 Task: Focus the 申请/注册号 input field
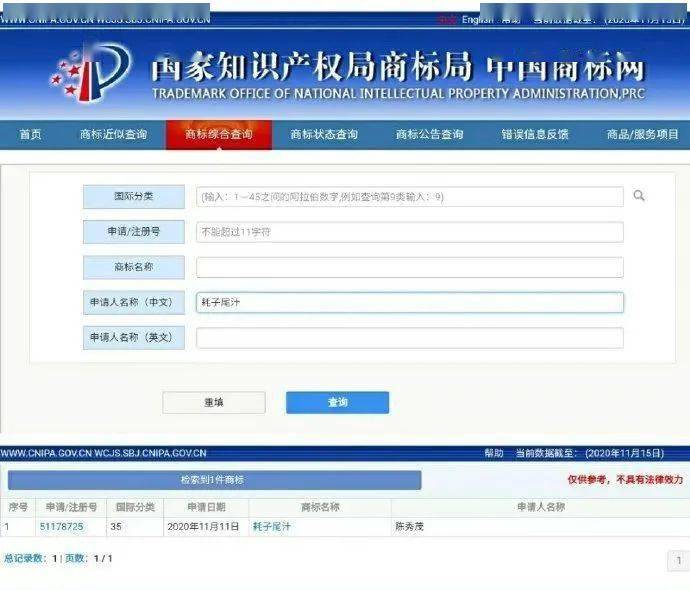click(410, 232)
